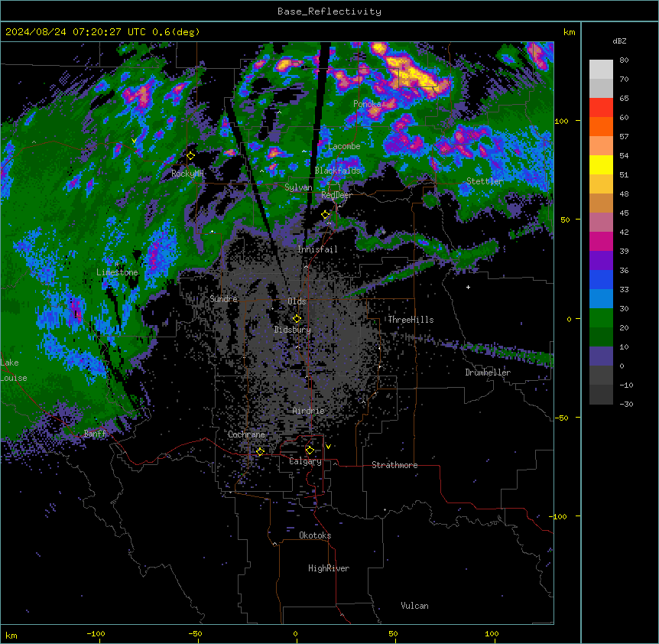Click the Louise label on the map
The height and width of the screenshot is (644, 659).
[x=14, y=378]
